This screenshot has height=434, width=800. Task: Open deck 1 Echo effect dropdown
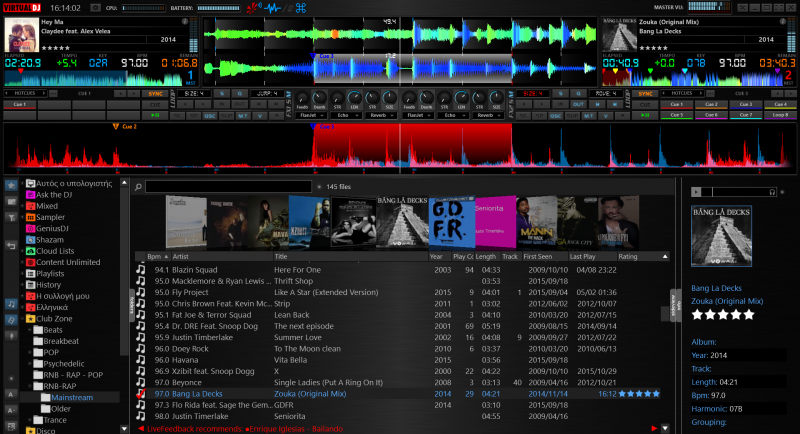click(345, 116)
